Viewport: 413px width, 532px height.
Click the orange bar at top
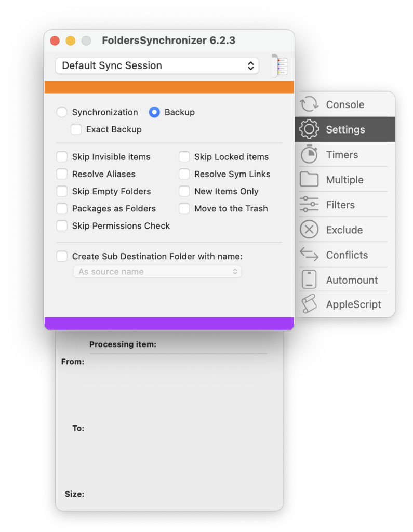(x=169, y=87)
